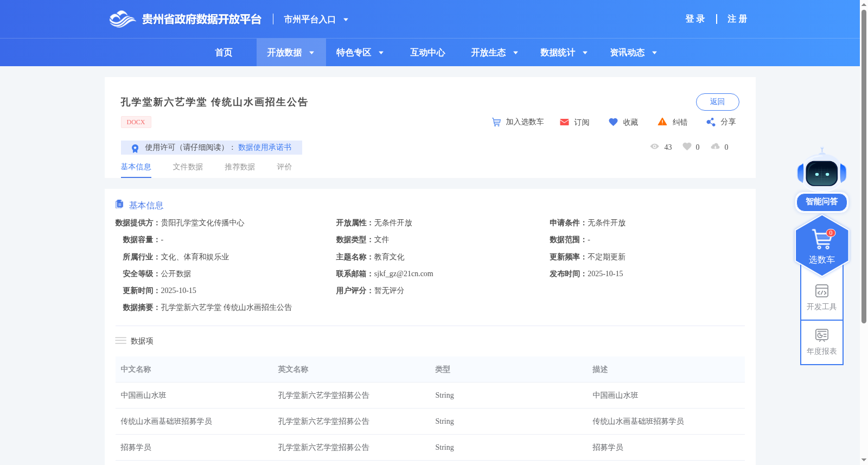Click the page vertical scrollbar thumb
868x465 pixels.
point(864,165)
